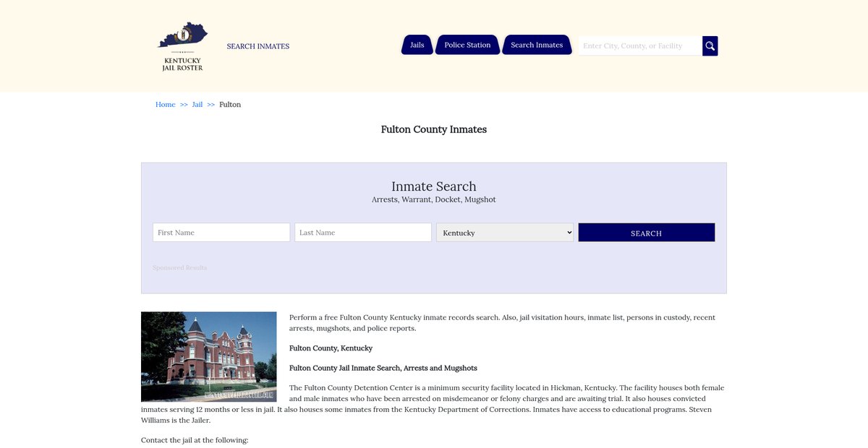Focus the city, county, or facility search box
The height and width of the screenshot is (448, 868).
[640, 46]
